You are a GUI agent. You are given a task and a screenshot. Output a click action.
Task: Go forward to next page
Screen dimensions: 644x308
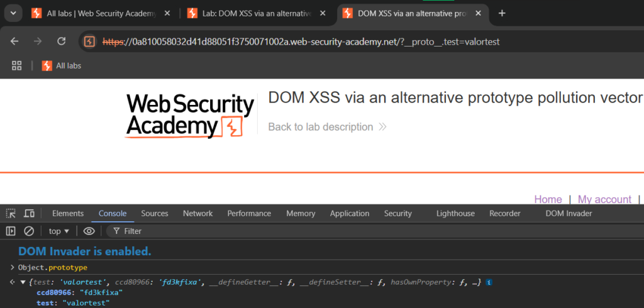pyautogui.click(x=38, y=41)
